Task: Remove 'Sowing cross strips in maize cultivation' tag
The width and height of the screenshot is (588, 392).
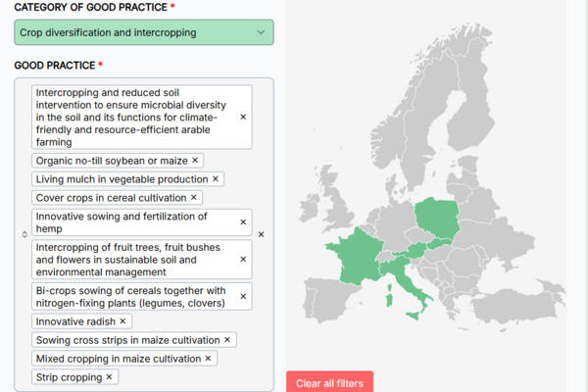Action: 227,340
